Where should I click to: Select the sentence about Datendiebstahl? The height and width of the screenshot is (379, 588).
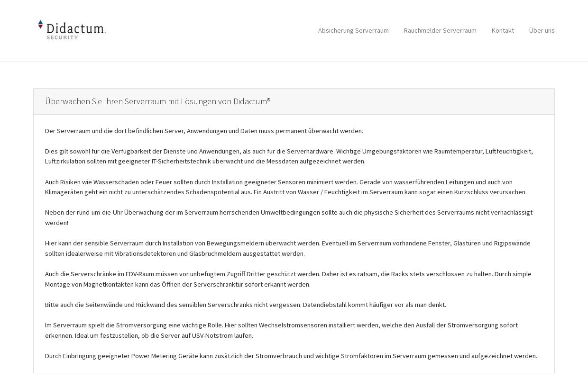click(x=245, y=305)
